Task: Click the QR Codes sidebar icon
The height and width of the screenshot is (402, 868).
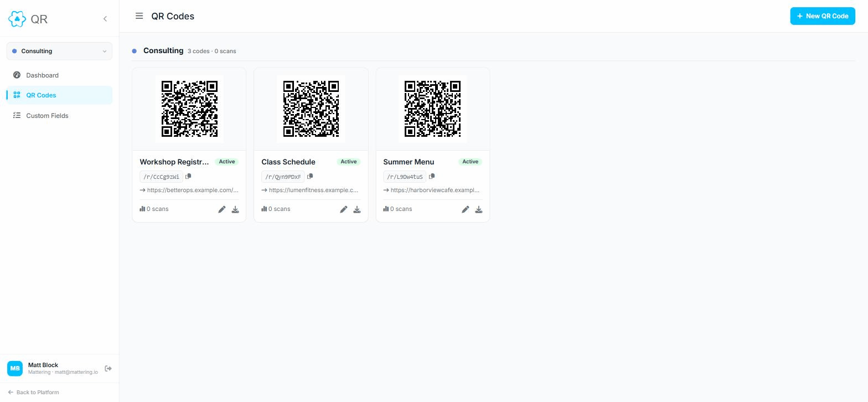Action: coord(17,95)
